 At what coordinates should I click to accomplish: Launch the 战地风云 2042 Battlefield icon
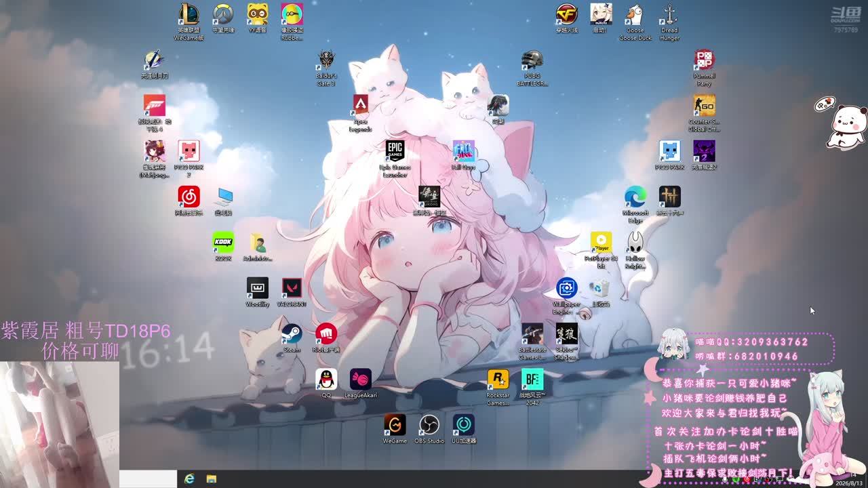(x=532, y=379)
